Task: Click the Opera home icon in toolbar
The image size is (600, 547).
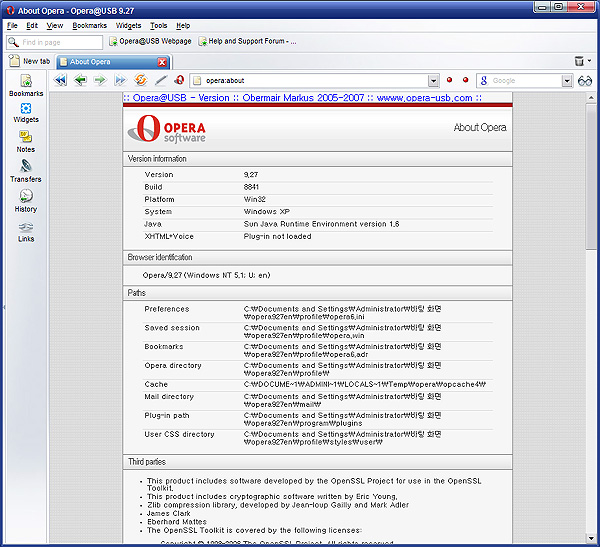Action: (179, 80)
